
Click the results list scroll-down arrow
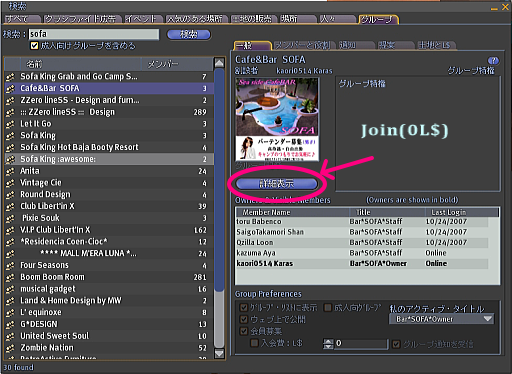[x=219, y=353]
